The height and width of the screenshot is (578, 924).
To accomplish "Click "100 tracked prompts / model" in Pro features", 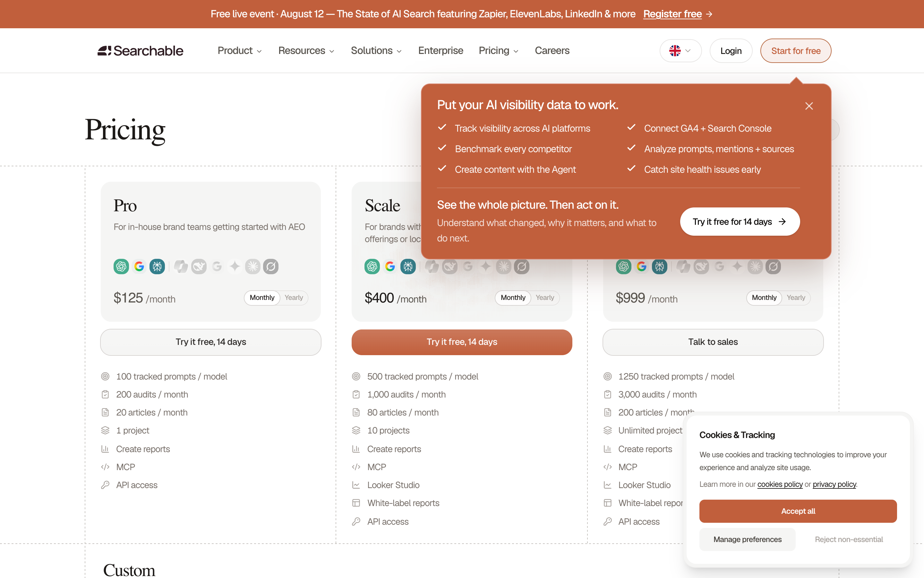I will point(171,377).
